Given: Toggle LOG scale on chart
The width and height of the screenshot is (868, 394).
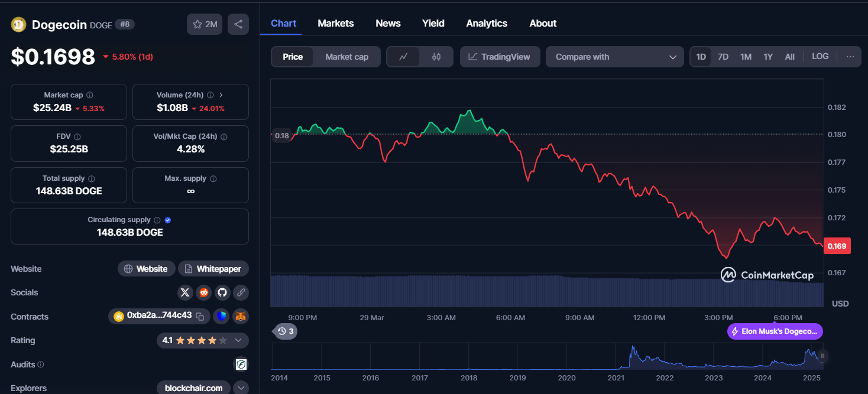Looking at the screenshot, I should pyautogui.click(x=820, y=57).
